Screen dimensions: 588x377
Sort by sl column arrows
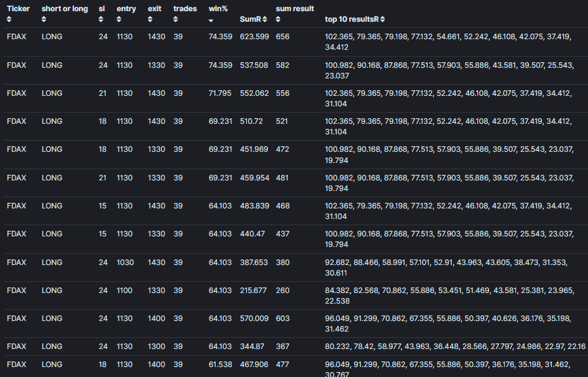(101, 19)
